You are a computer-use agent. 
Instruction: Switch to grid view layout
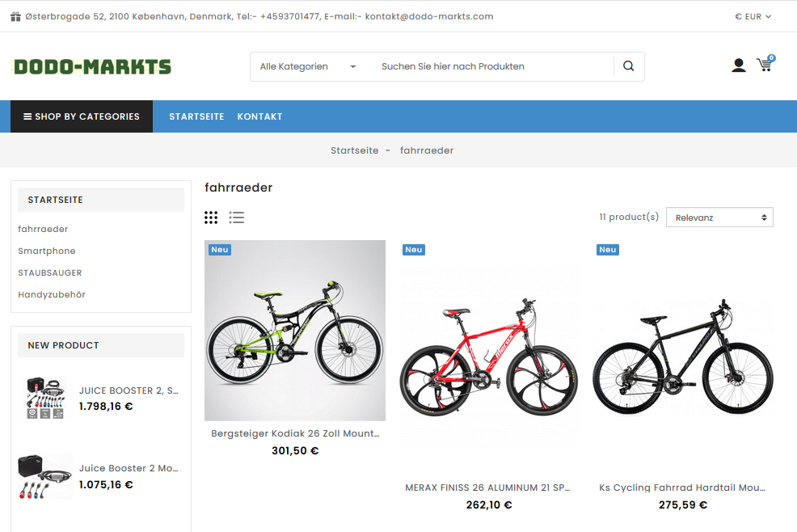[211, 217]
